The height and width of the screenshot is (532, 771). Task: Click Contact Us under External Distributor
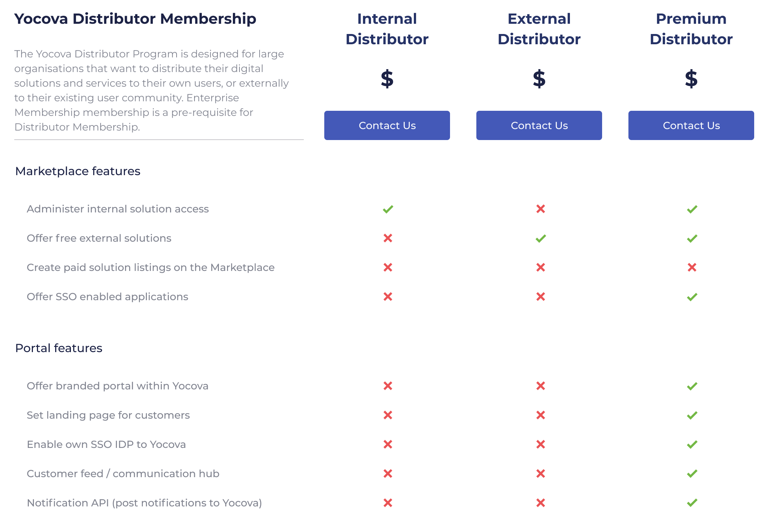(539, 125)
